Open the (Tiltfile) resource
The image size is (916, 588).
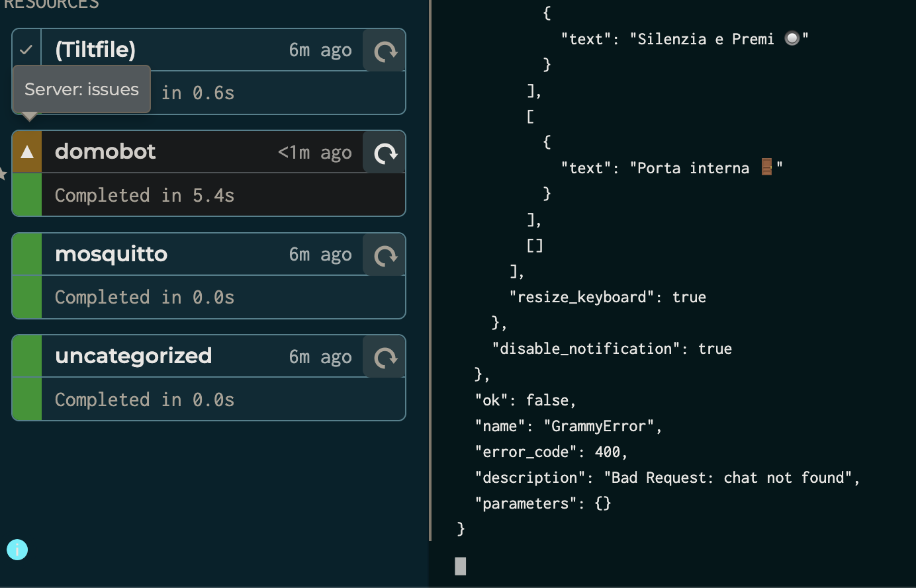click(x=95, y=50)
